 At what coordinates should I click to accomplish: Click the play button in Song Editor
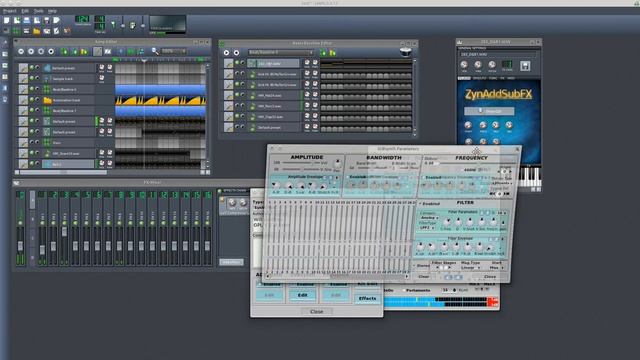21,51
